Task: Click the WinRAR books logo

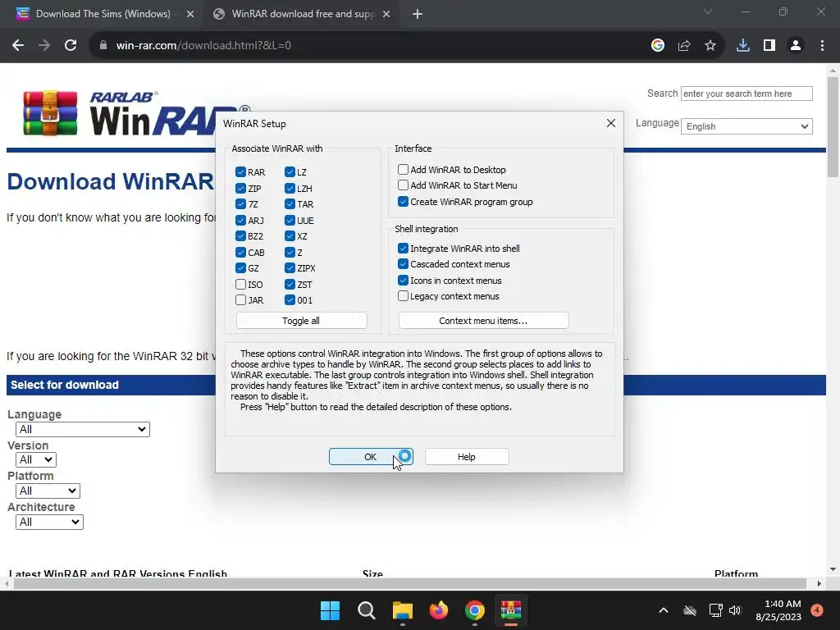Action: [x=50, y=113]
